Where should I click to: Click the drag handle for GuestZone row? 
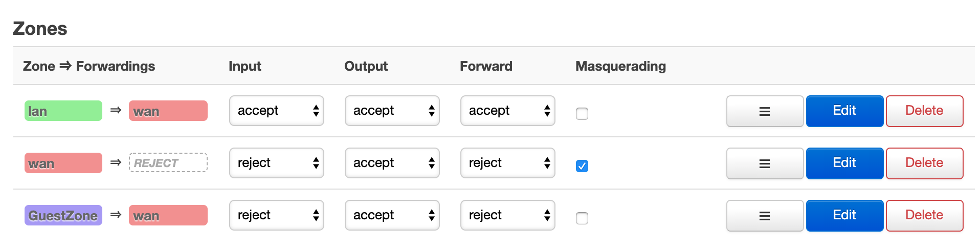click(x=765, y=216)
